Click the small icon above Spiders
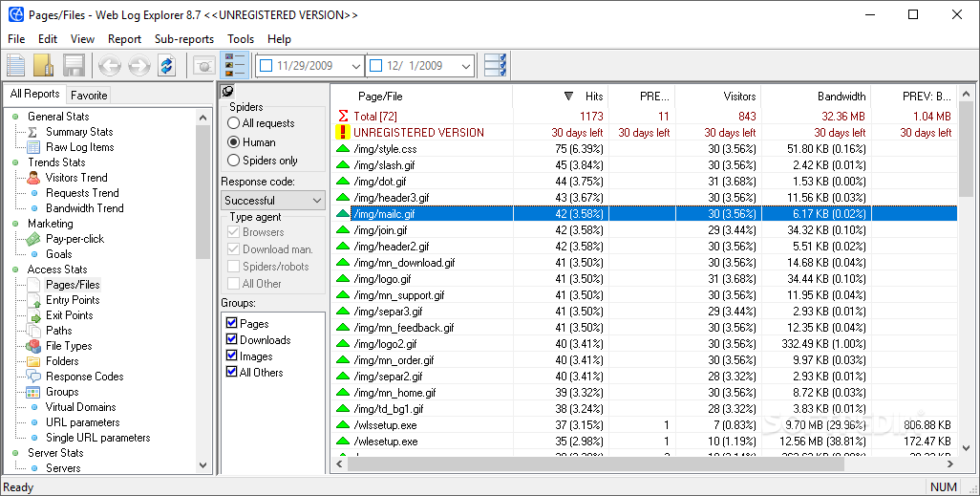The height and width of the screenshot is (496, 980). click(x=227, y=92)
